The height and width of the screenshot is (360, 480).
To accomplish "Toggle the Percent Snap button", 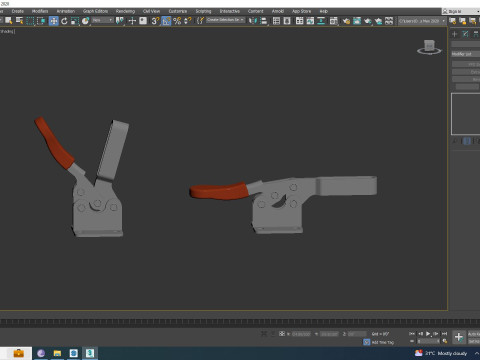I will (x=177, y=21).
